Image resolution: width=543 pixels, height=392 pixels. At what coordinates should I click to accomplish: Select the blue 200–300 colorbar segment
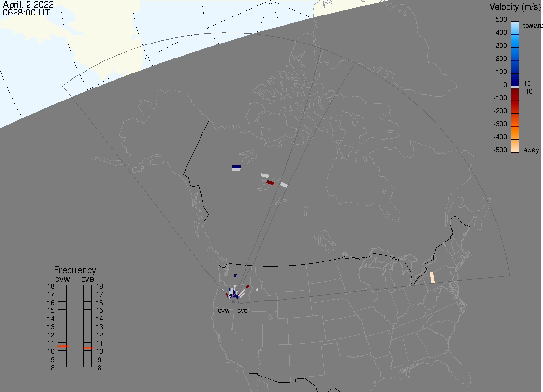tap(515, 55)
